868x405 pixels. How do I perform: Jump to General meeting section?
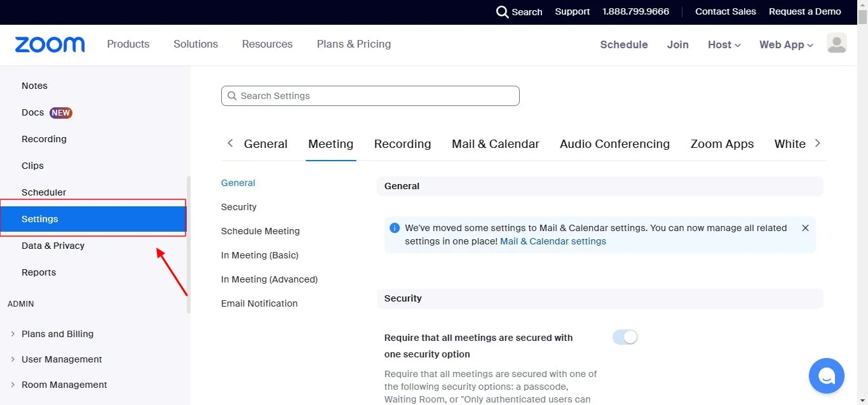point(238,183)
